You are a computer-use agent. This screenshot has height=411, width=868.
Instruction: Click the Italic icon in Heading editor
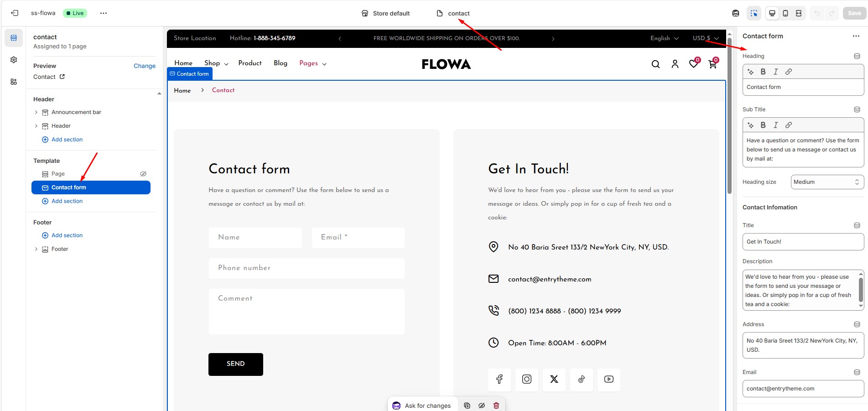[775, 72]
